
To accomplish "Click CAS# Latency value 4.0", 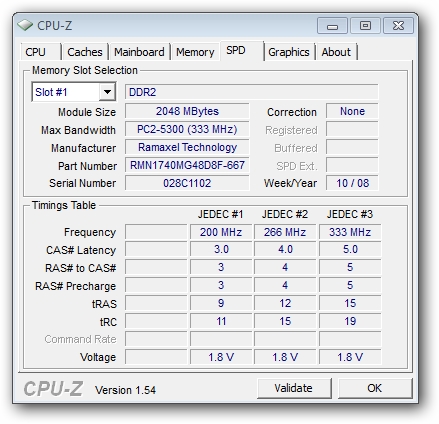I will click(x=285, y=249).
